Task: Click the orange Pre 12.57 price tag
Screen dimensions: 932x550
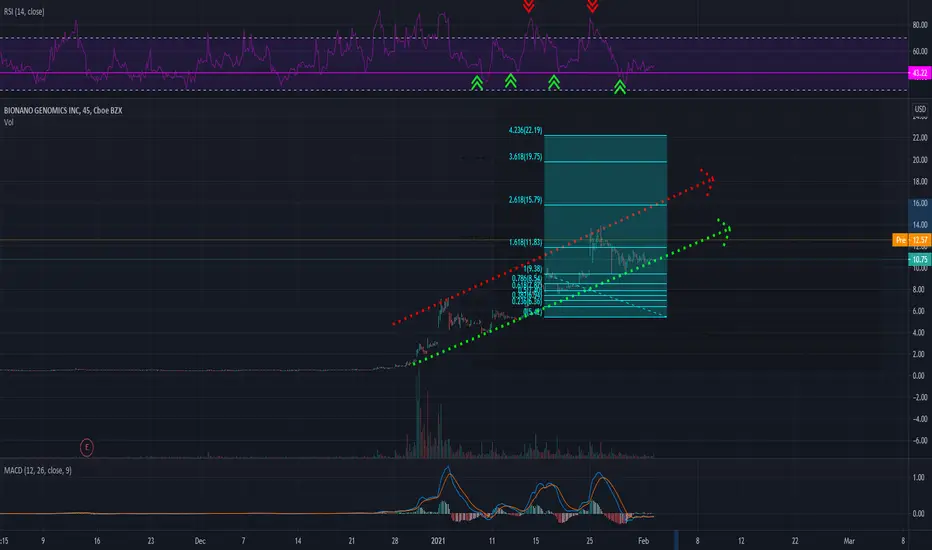Action: click(912, 240)
